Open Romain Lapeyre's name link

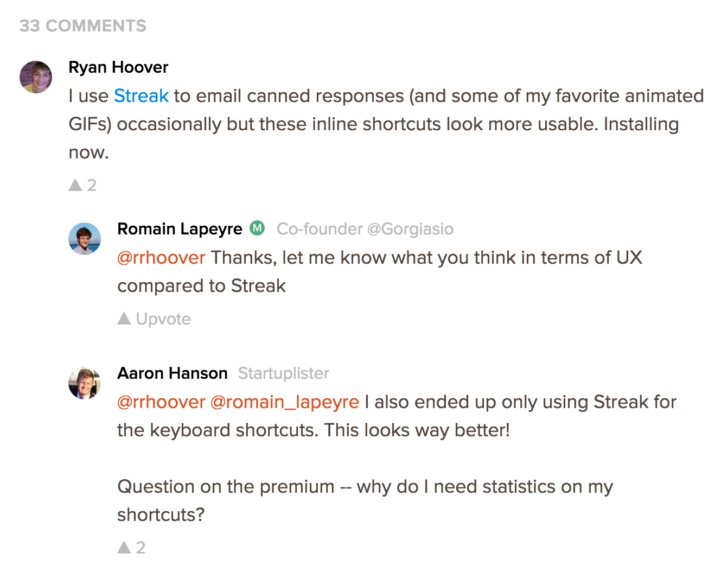[x=180, y=229]
